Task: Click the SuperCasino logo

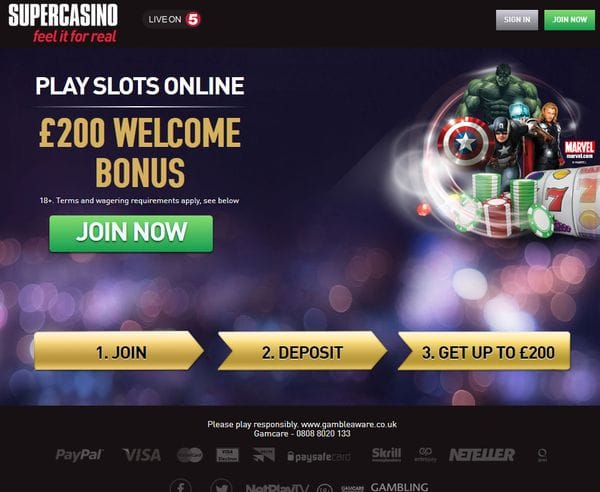Action: (63, 23)
